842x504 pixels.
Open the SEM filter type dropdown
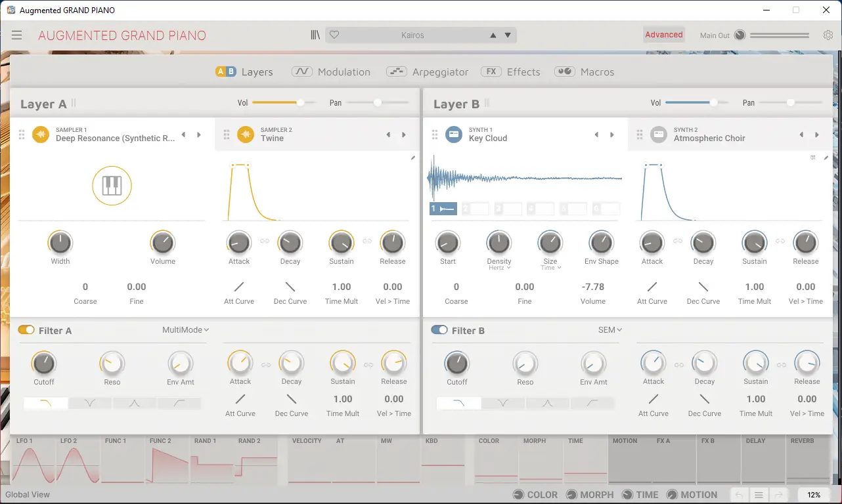610,330
